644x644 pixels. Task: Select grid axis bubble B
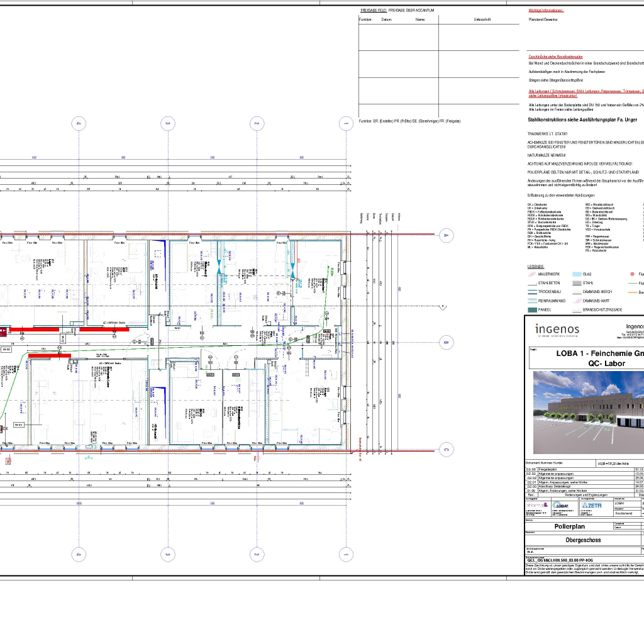[x=446, y=343]
